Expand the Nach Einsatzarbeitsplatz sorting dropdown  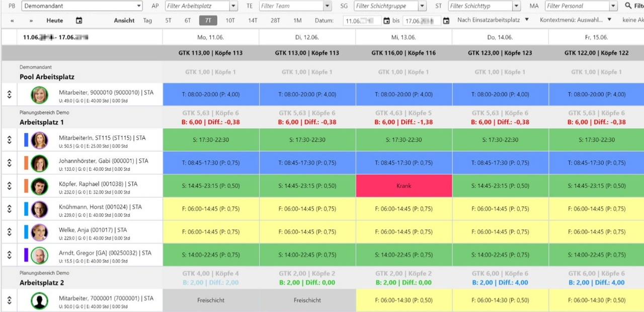click(493, 20)
